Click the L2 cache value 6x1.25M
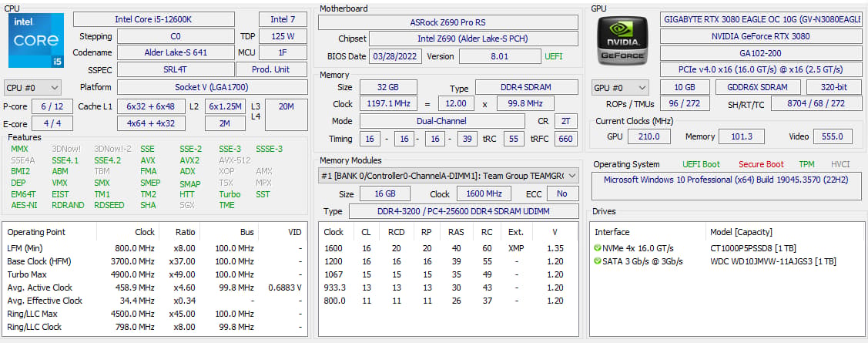The width and height of the screenshot is (868, 343). (225, 106)
